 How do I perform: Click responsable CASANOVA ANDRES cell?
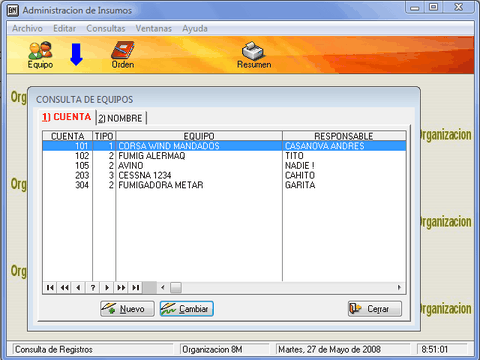[x=344, y=146]
